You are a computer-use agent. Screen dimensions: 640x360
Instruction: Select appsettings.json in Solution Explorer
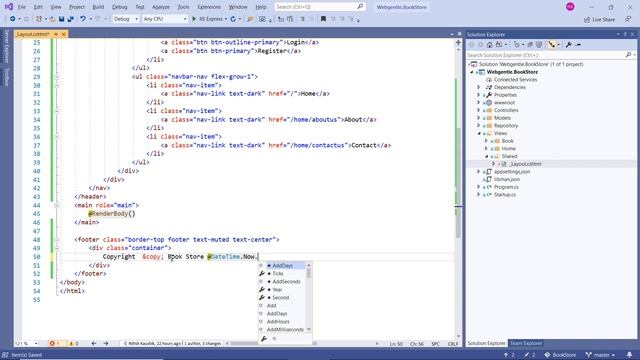click(512, 172)
